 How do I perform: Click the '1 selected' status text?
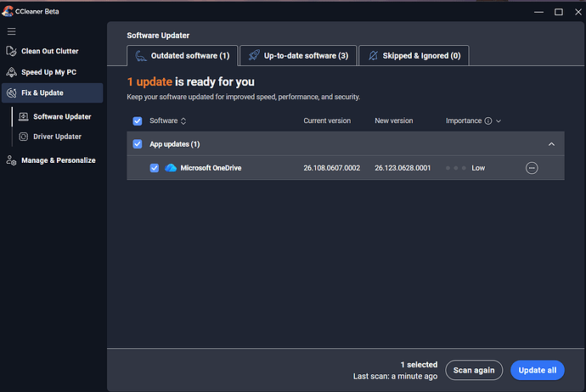click(419, 365)
